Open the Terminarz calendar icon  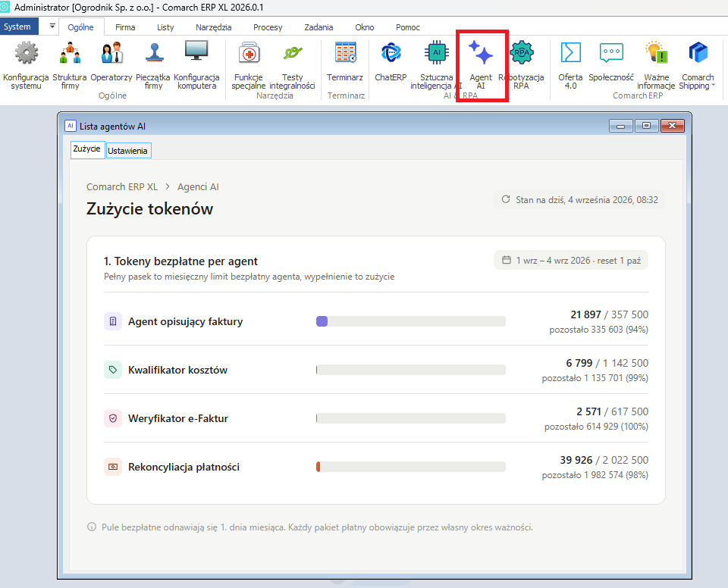(346, 52)
